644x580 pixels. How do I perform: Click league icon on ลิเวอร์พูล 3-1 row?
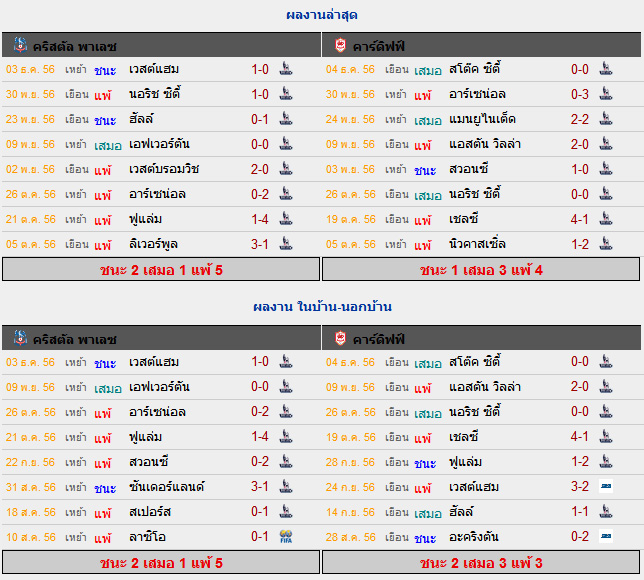286,244
